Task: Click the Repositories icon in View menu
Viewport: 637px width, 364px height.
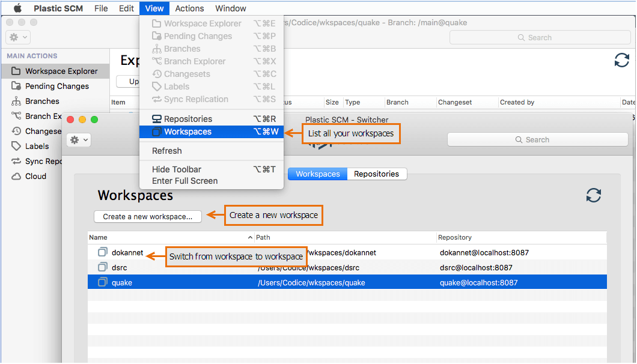Action: click(x=156, y=119)
